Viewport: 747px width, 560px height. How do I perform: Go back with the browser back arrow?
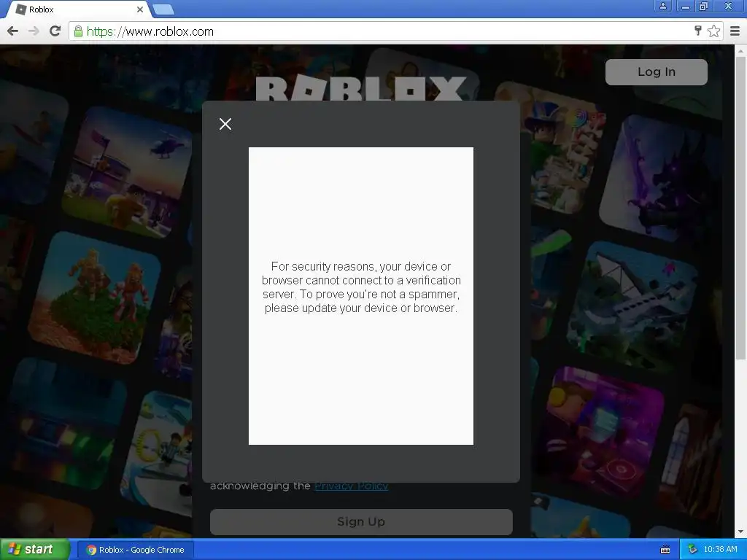[x=13, y=31]
